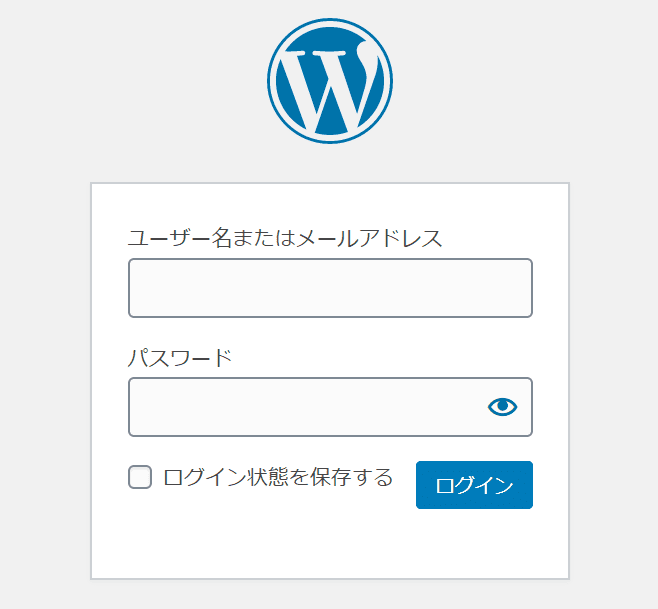
Task: Click the ユーザー名またはメールアドレス label
Action: click(x=285, y=238)
